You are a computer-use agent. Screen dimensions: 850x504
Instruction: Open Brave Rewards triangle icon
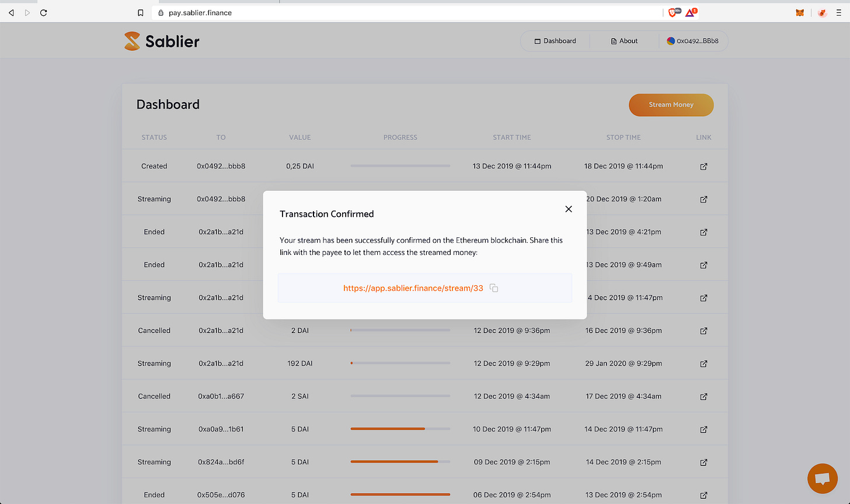coord(691,12)
